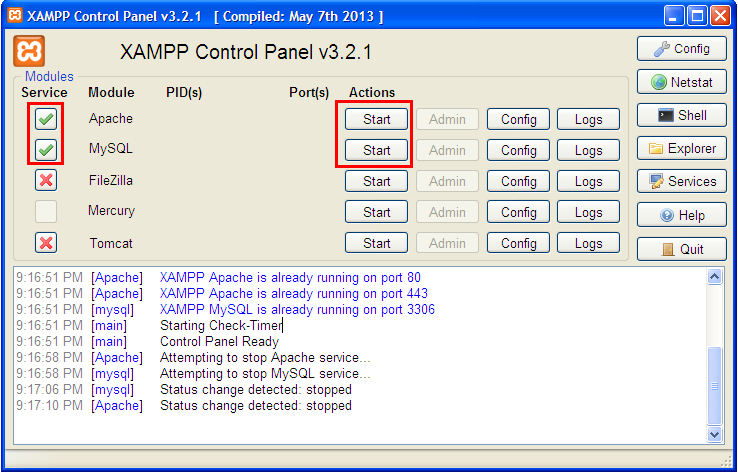
Task: Open Explorer folder button
Action: point(682,148)
